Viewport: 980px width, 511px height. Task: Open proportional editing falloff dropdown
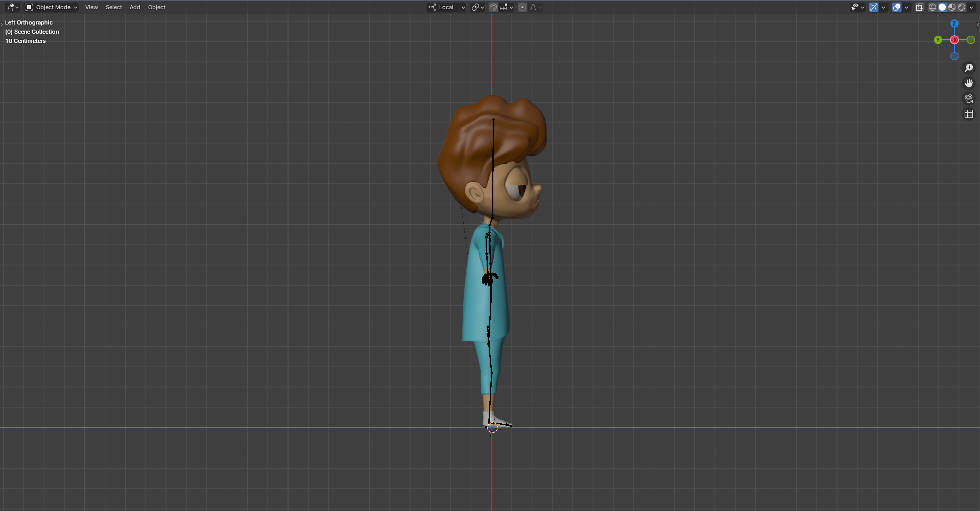(536, 7)
